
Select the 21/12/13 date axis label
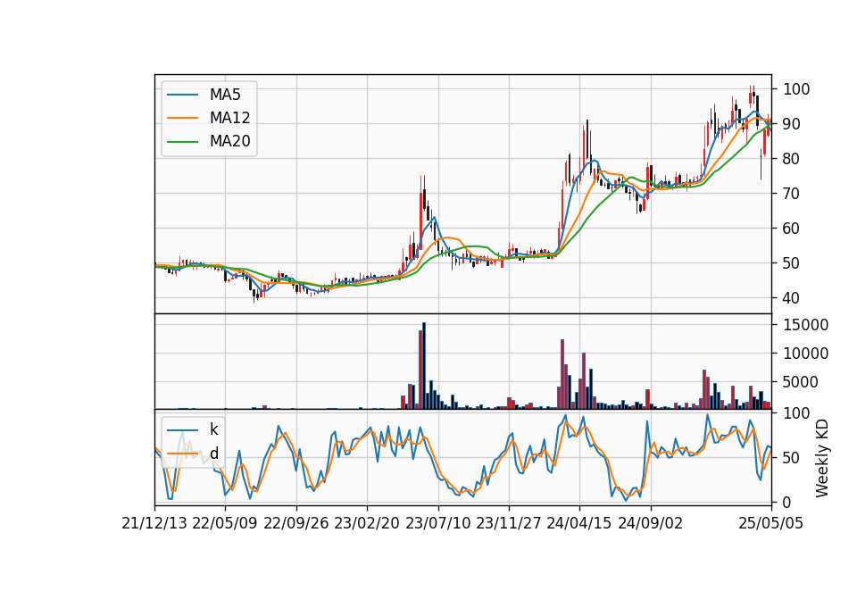point(154,523)
